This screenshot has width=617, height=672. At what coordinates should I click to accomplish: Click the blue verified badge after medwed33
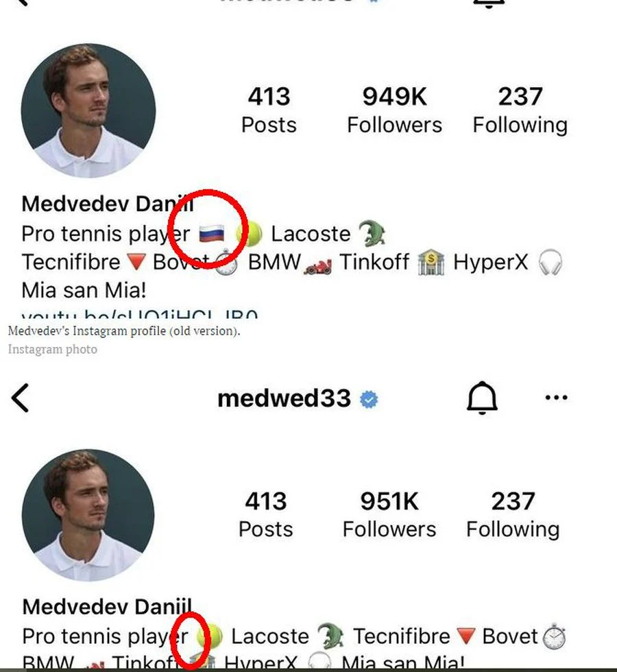pos(370,399)
